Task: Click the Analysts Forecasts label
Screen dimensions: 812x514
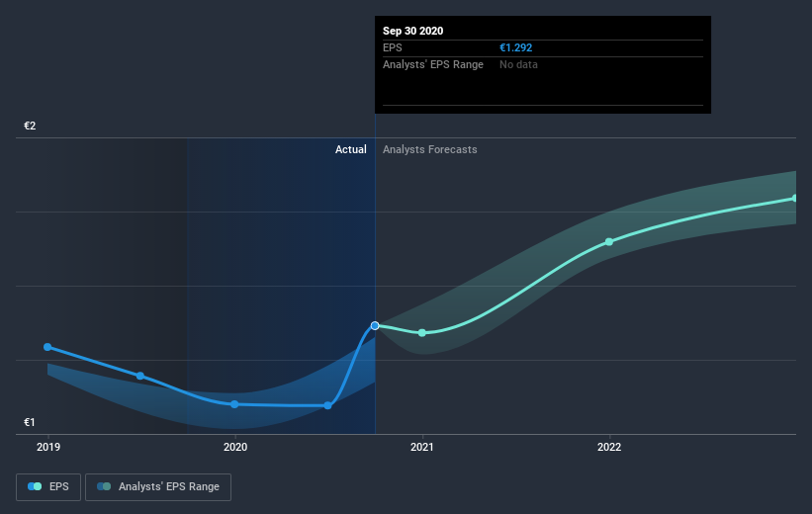Action: [430, 149]
